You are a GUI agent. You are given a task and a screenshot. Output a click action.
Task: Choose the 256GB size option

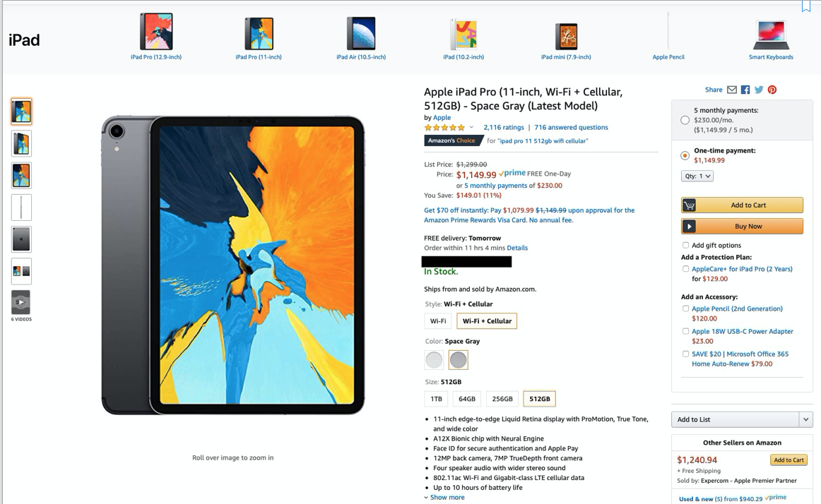[502, 399]
